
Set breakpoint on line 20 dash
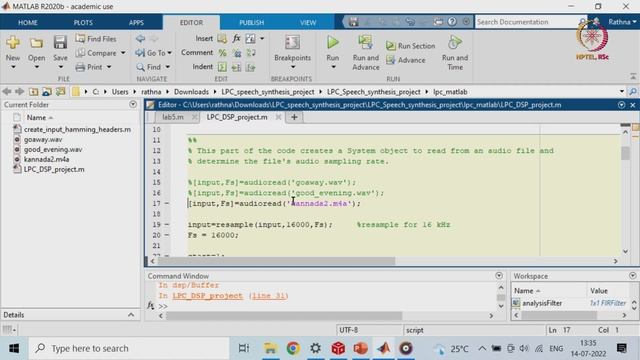(x=167, y=235)
